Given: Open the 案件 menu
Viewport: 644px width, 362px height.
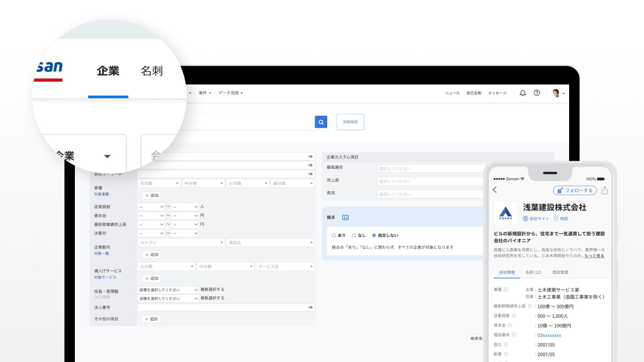Looking at the screenshot, I should tap(205, 93).
